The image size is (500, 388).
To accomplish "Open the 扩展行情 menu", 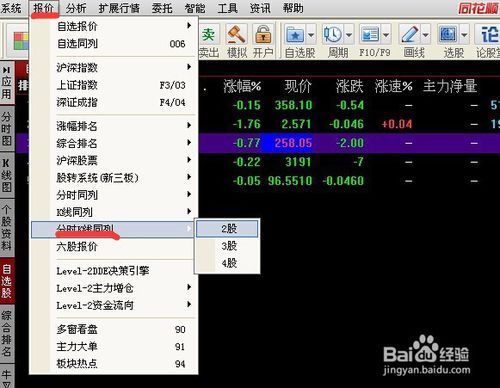I will pos(119,8).
